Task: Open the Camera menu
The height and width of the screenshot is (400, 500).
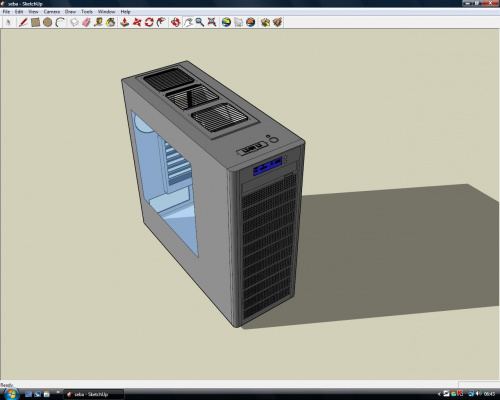Action: click(x=52, y=12)
